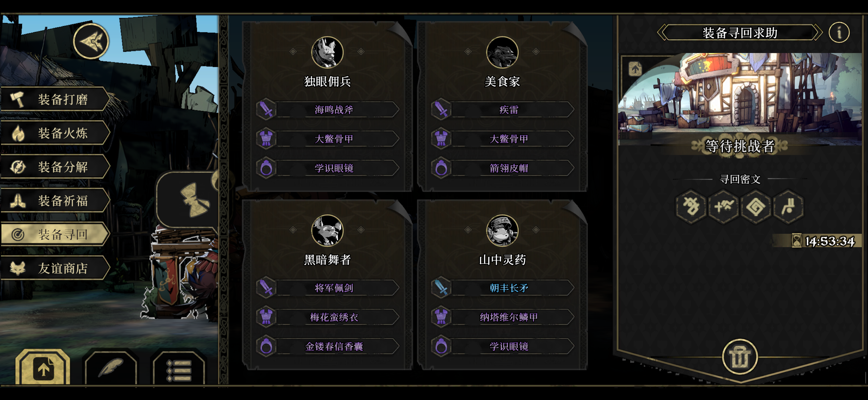The image size is (868, 400).
Task: Click the hourglass timer icon
Action: pos(796,241)
